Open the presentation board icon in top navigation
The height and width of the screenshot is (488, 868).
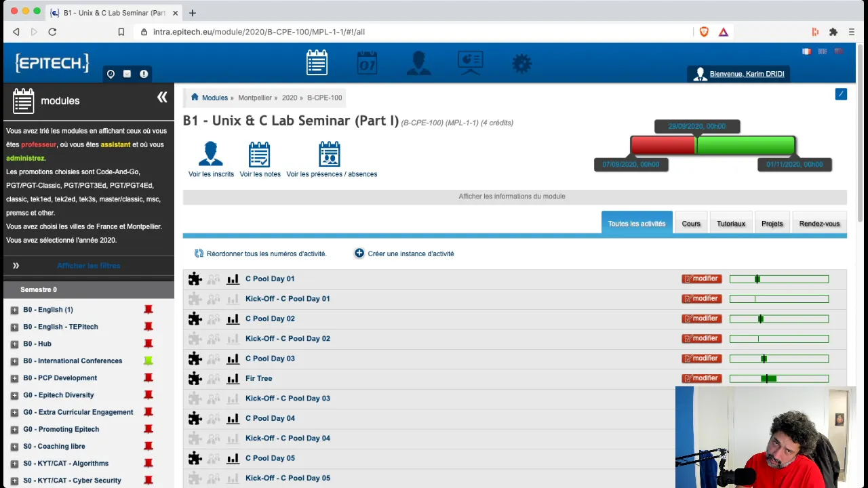pyautogui.click(x=470, y=61)
